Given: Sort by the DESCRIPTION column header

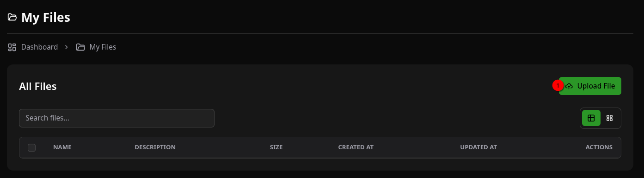Looking at the screenshot, I should pos(155,147).
